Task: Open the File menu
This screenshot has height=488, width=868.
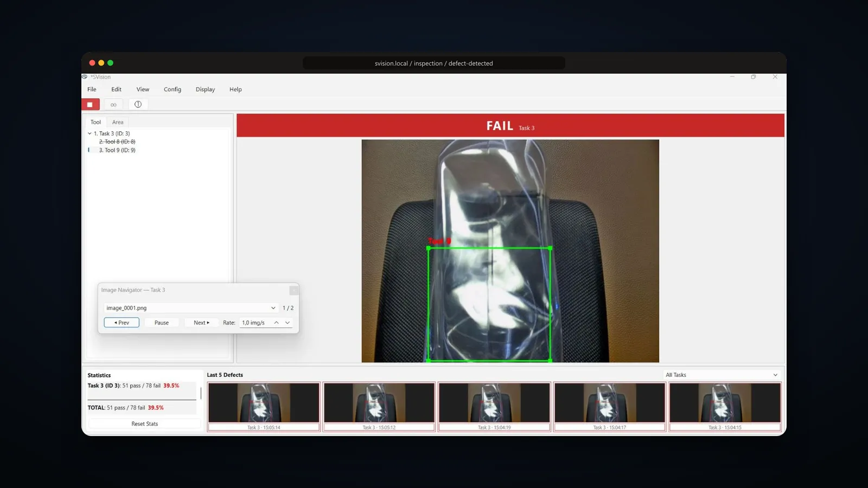Action: (x=92, y=89)
